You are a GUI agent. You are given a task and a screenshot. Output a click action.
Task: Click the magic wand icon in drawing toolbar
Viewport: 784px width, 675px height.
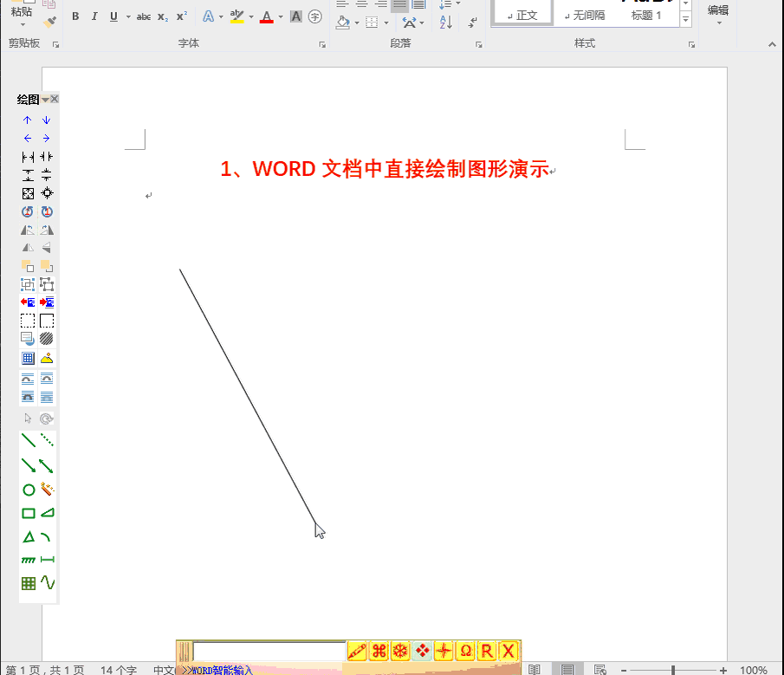coord(47,489)
